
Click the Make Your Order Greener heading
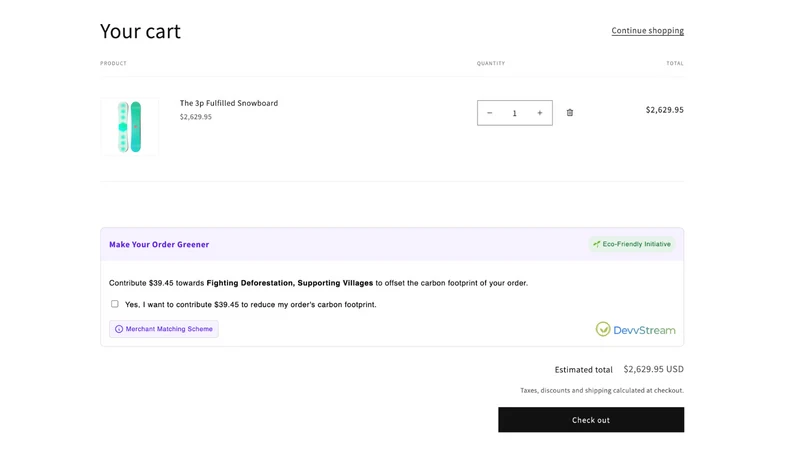click(x=159, y=244)
